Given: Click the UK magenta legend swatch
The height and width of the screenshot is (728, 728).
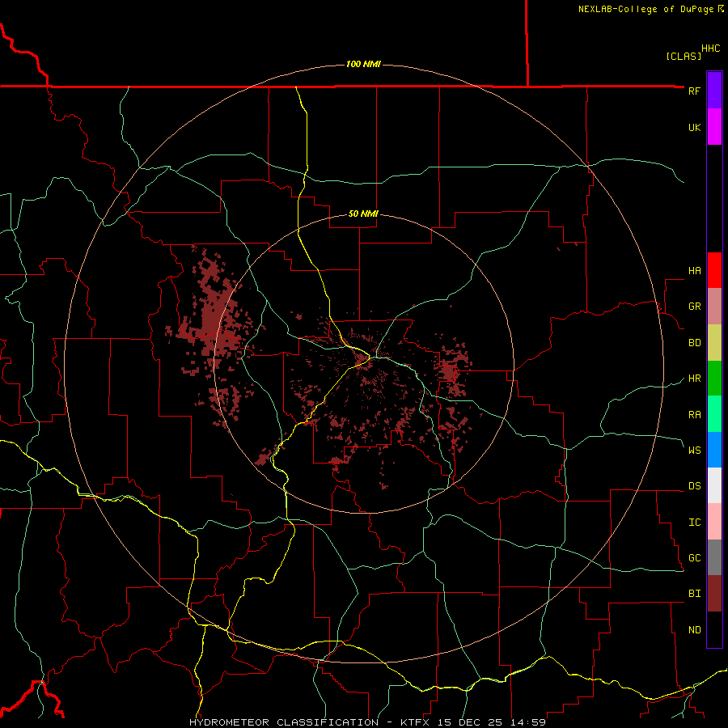Looking at the screenshot, I should point(714,127).
